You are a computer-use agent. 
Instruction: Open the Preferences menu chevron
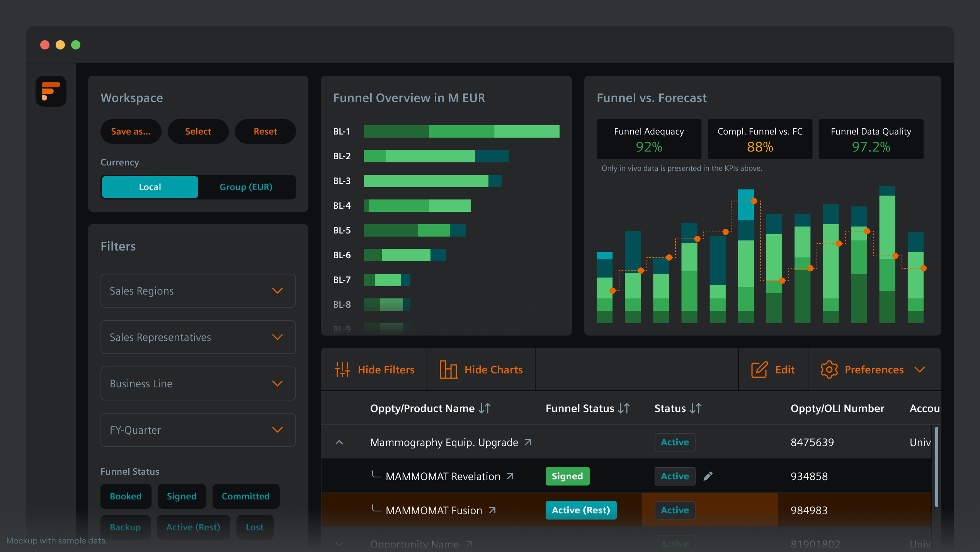920,370
